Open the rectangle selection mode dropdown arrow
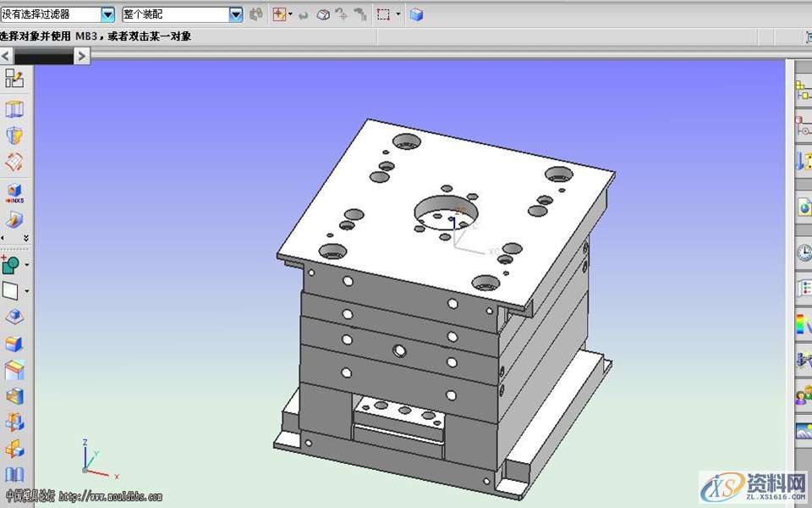 tap(398, 14)
